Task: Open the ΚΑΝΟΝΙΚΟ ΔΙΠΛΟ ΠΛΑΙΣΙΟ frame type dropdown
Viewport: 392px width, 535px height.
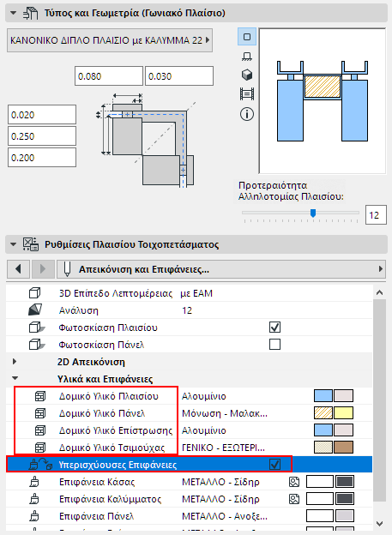Action: [110, 40]
